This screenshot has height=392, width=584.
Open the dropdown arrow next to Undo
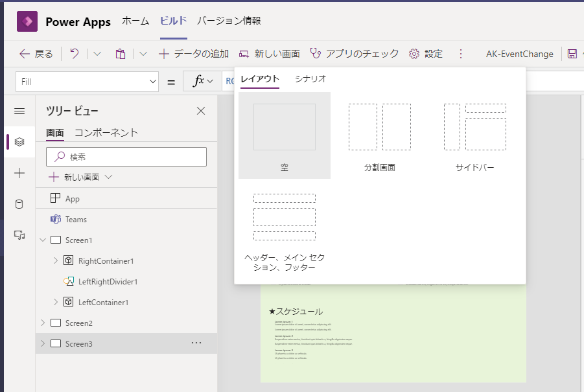click(96, 54)
